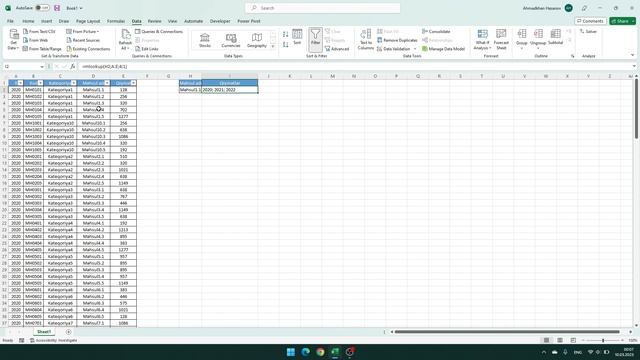Import data From Web
The height and width of the screenshot is (360, 640).
pyautogui.click(x=36, y=40)
